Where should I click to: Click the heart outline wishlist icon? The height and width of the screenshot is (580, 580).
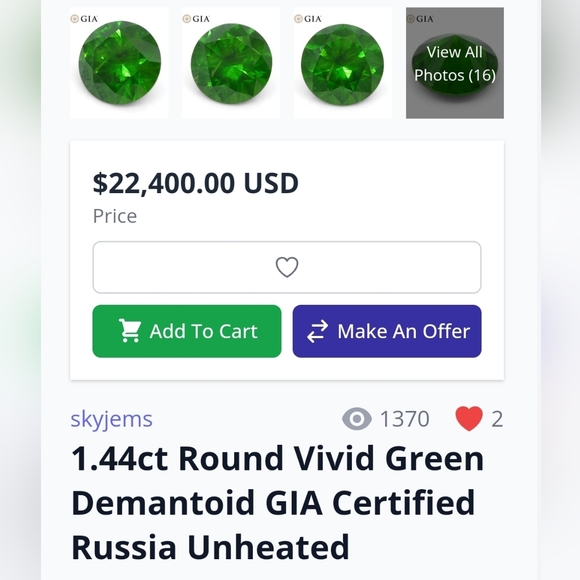tap(287, 267)
